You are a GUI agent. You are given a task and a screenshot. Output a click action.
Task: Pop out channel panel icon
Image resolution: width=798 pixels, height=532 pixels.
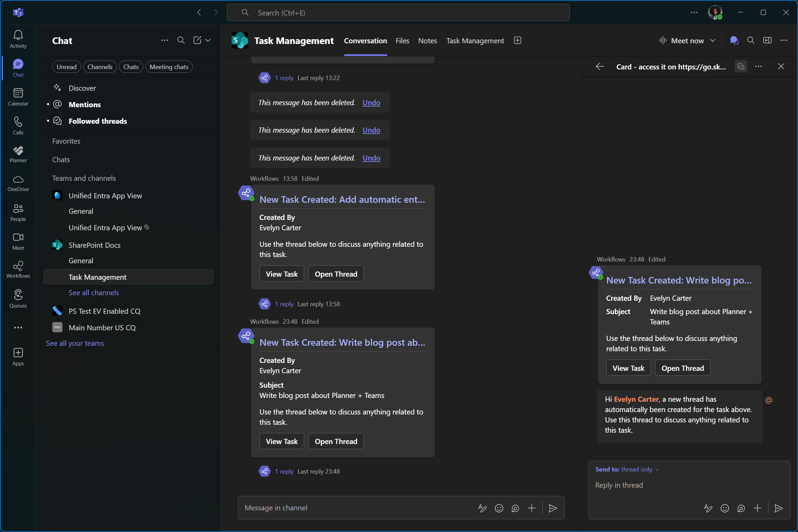tap(767, 41)
